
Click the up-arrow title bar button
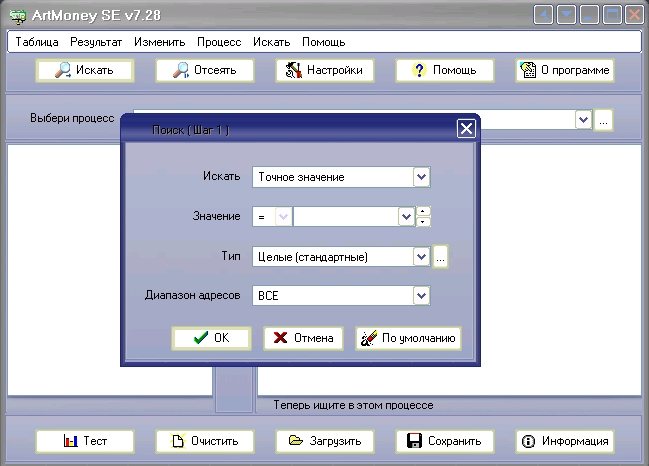tap(543, 15)
